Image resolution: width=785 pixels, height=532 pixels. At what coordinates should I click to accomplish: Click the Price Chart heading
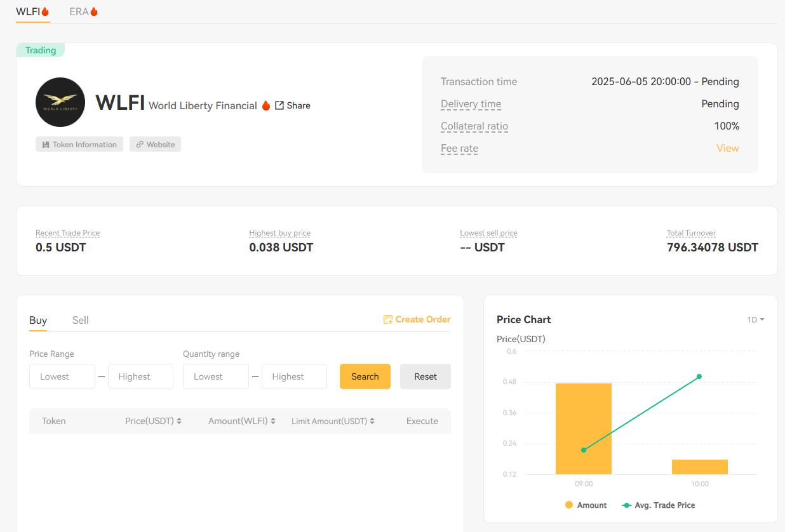tap(524, 319)
